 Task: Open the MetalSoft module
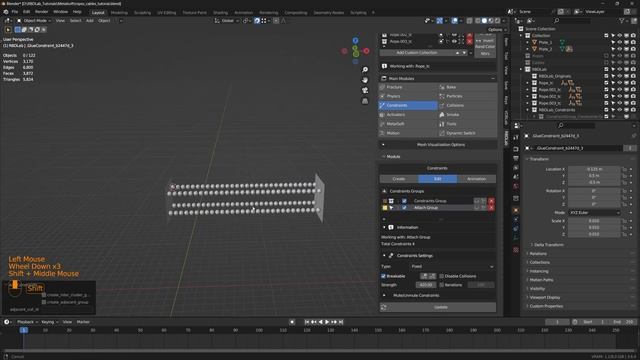coord(408,124)
